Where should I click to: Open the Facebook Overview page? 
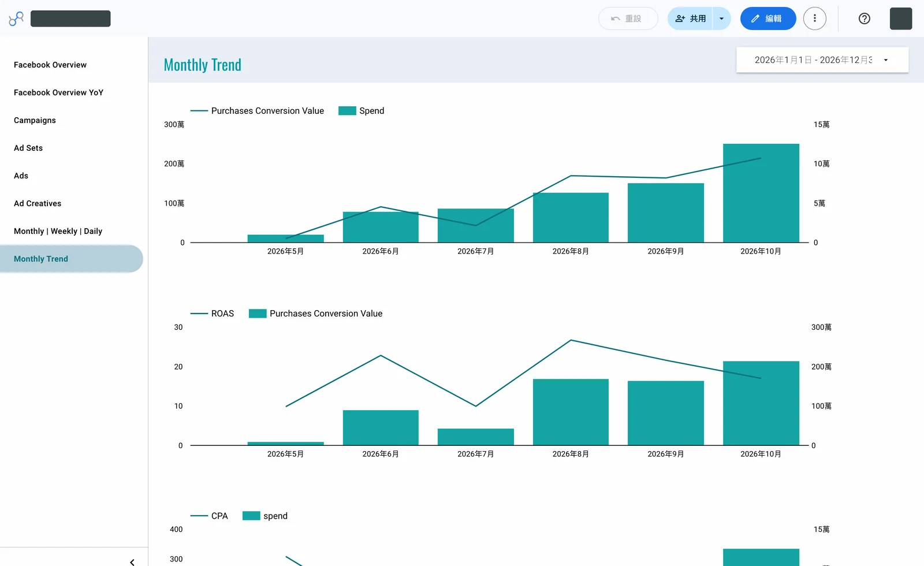50,65
